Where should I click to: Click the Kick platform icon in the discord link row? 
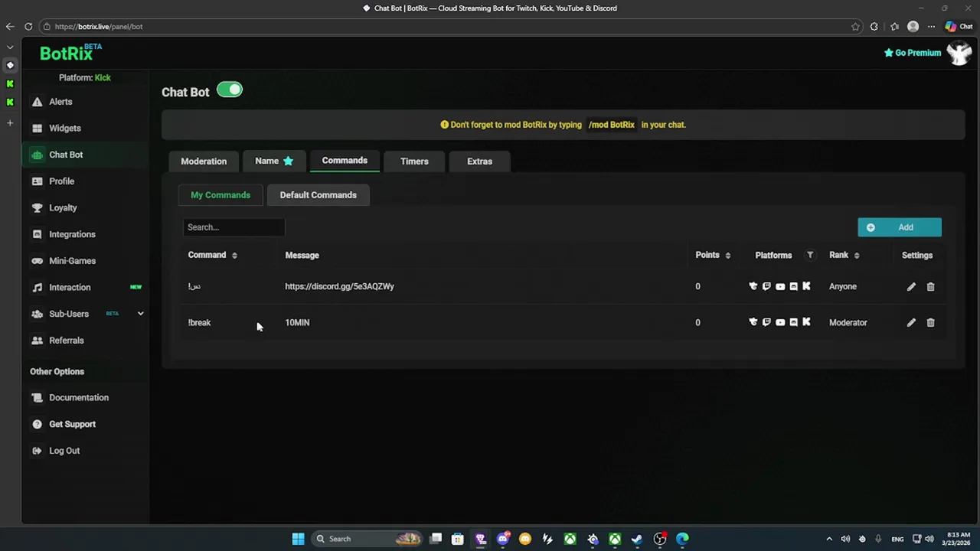(x=806, y=286)
